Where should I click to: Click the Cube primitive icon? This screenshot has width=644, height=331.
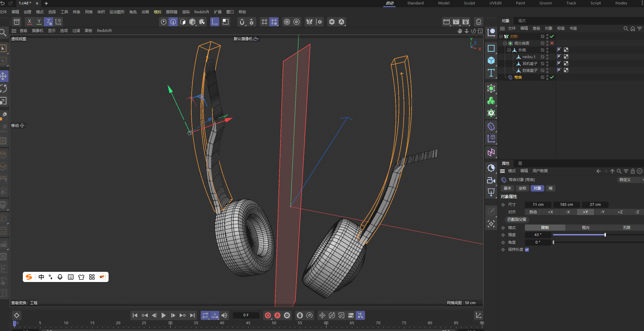coord(491,61)
